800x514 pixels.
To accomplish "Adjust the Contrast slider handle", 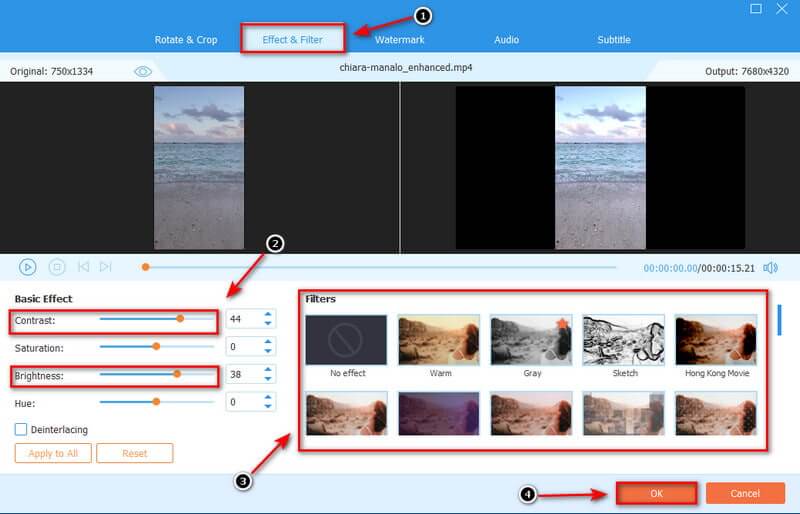I will point(180,319).
